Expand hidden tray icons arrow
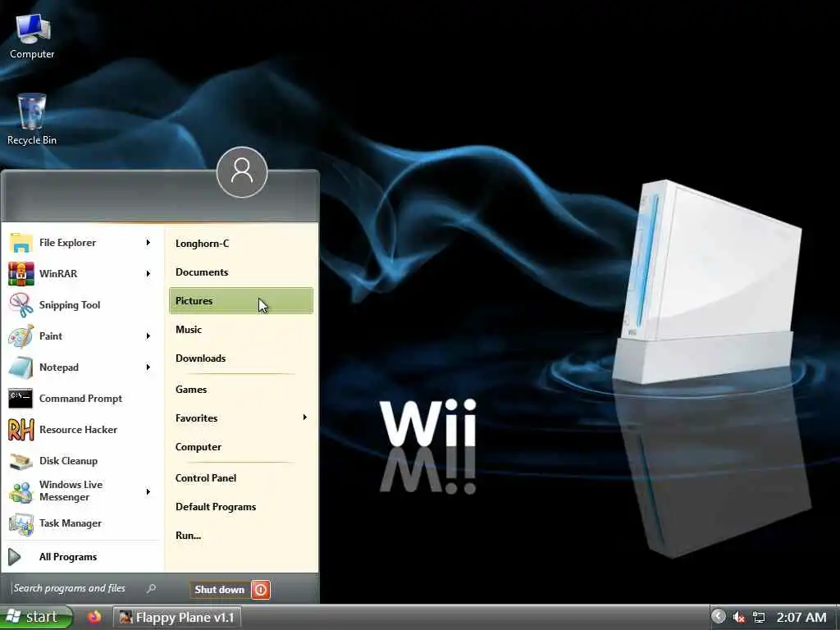This screenshot has height=630, width=840. pos(719,617)
